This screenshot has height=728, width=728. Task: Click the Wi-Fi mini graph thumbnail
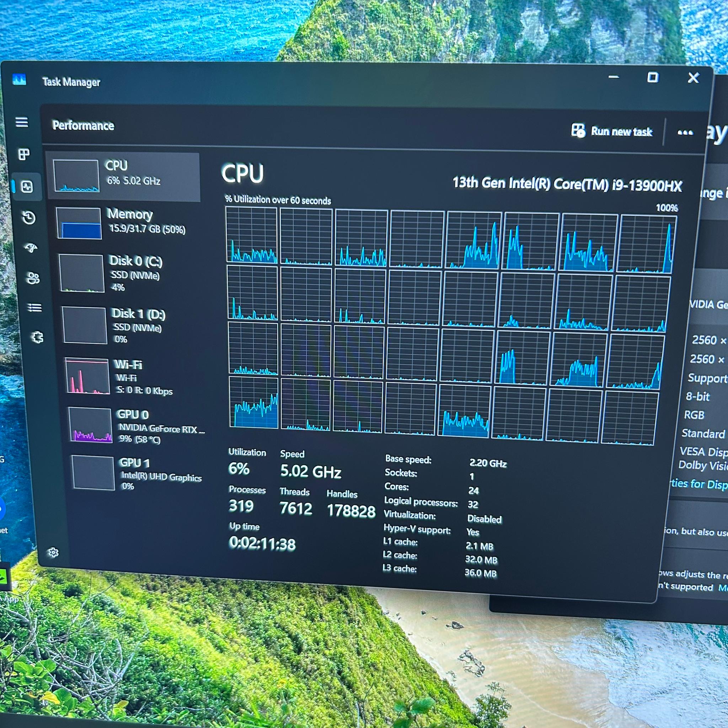coord(87,376)
